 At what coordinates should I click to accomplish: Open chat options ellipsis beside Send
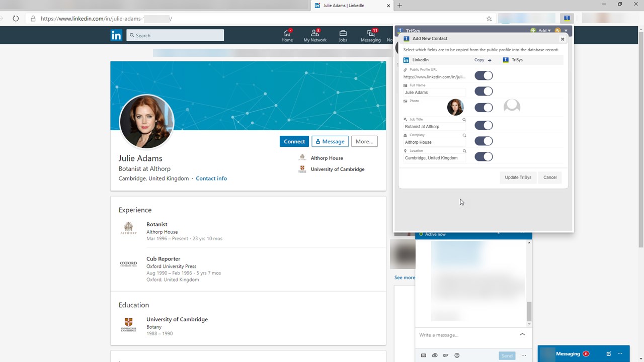[x=524, y=355]
